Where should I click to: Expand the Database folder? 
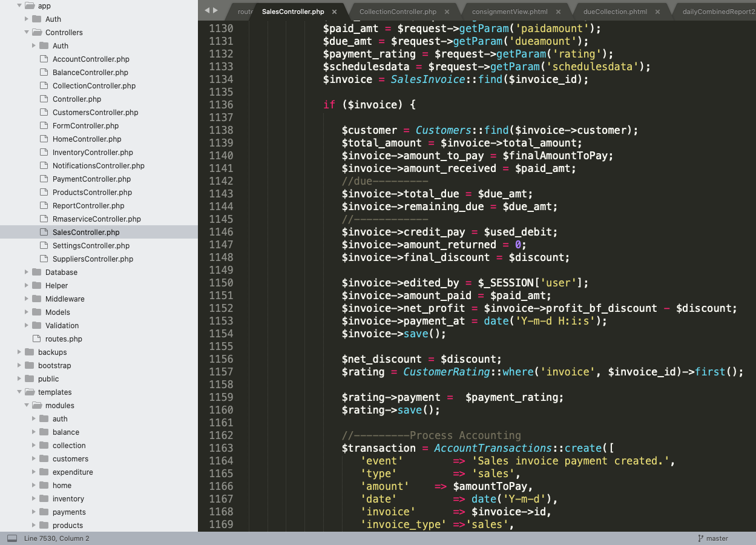point(27,272)
